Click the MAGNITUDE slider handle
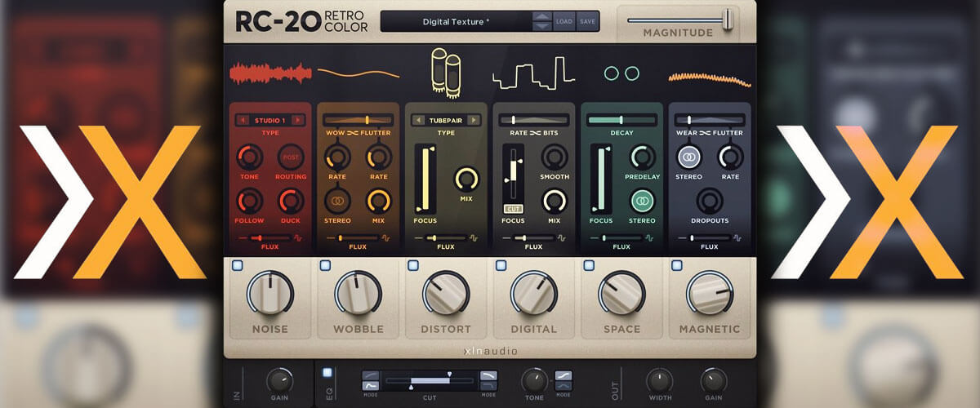This screenshot has width=980, height=408. coord(727,18)
